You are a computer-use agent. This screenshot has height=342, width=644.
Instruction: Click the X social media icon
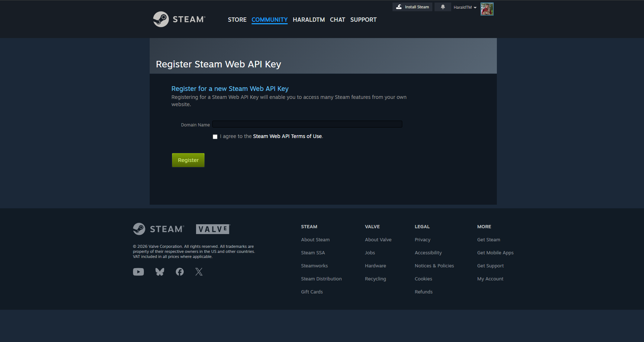click(x=199, y=271)
